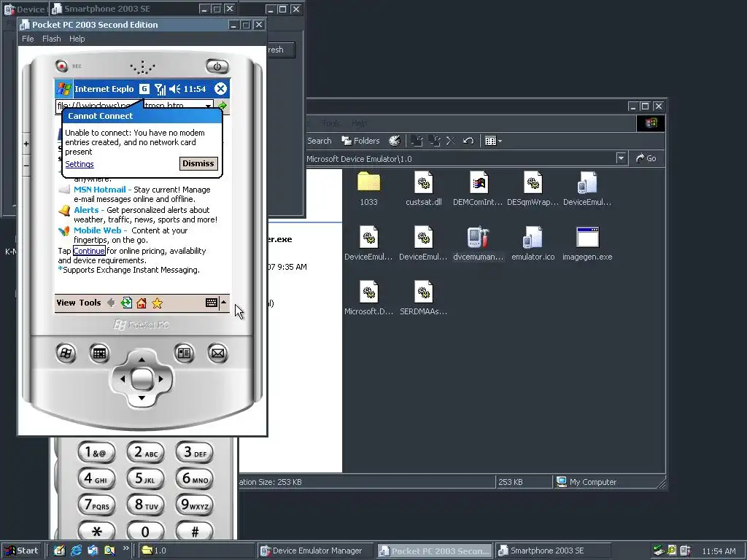
Task: Follow the Mobile Web link
Action: (97, 230)
